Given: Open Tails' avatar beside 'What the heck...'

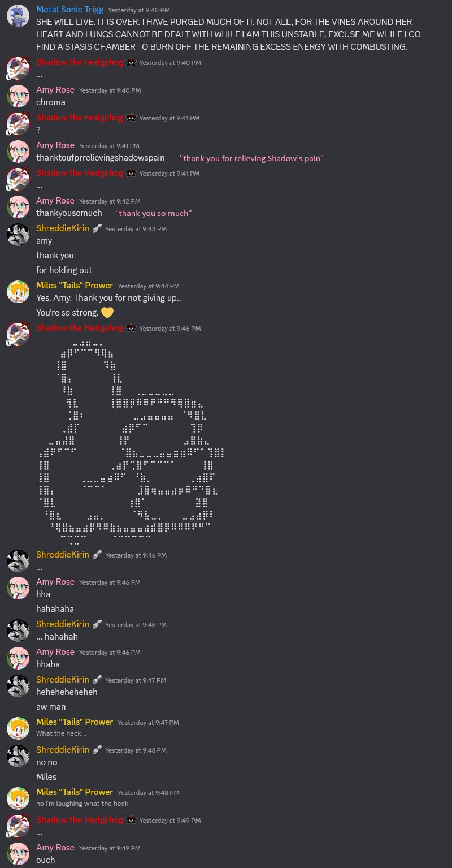Looking at the screenshot, I should (x=18, y=728).
